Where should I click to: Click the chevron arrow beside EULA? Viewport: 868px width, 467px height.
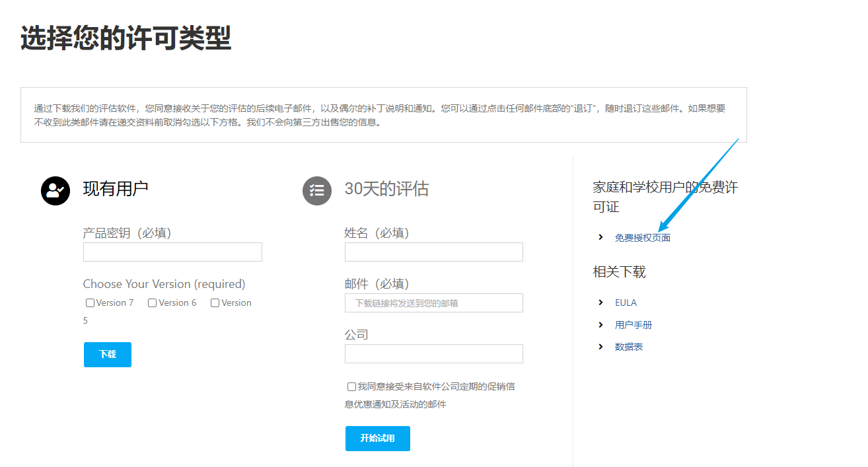[x=600, y=303]
